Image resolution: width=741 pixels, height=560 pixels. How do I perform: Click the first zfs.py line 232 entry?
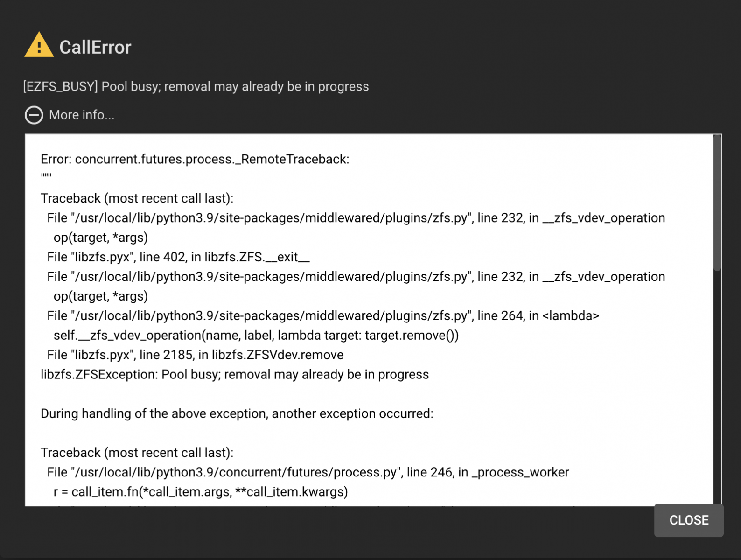(x=356, y=218)
